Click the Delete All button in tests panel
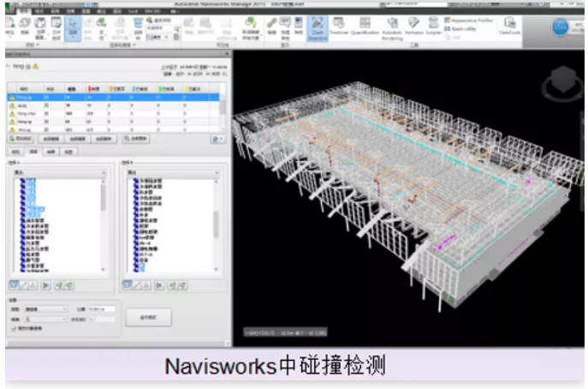 [x=104, y=139]
